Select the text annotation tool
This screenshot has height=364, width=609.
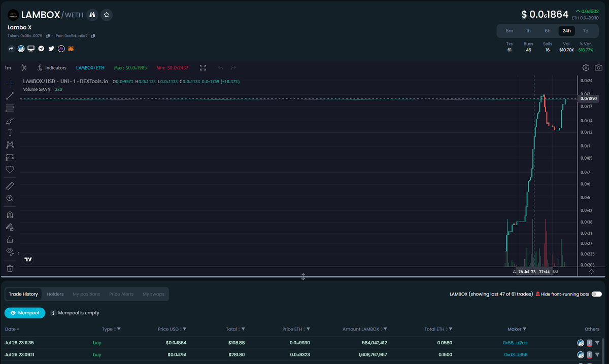click(10, 132)
